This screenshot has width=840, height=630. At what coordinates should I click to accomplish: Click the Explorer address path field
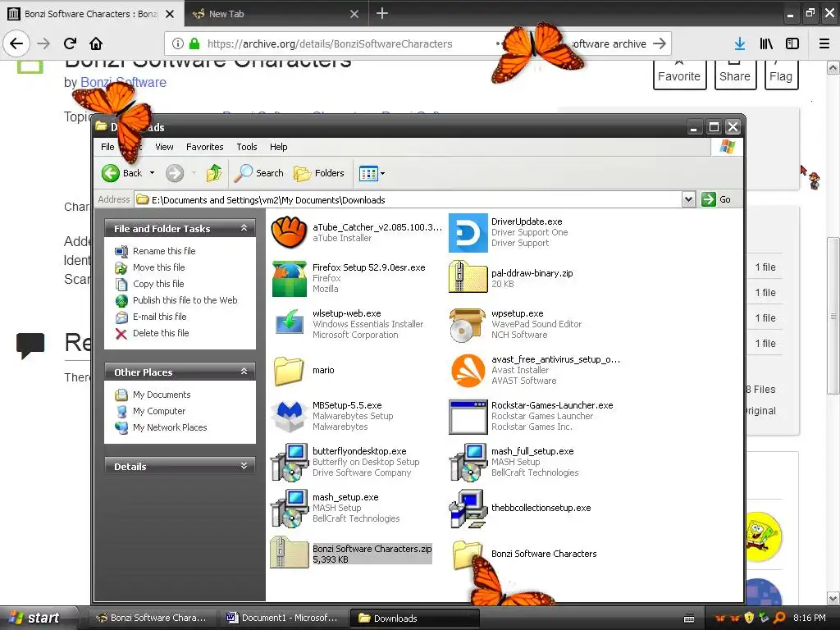pos(408,200)
